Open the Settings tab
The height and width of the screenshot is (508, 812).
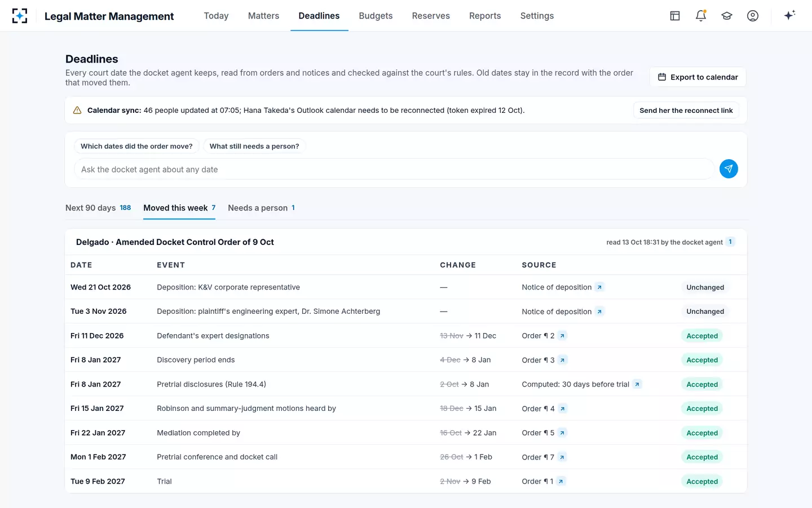pos(537,16)
